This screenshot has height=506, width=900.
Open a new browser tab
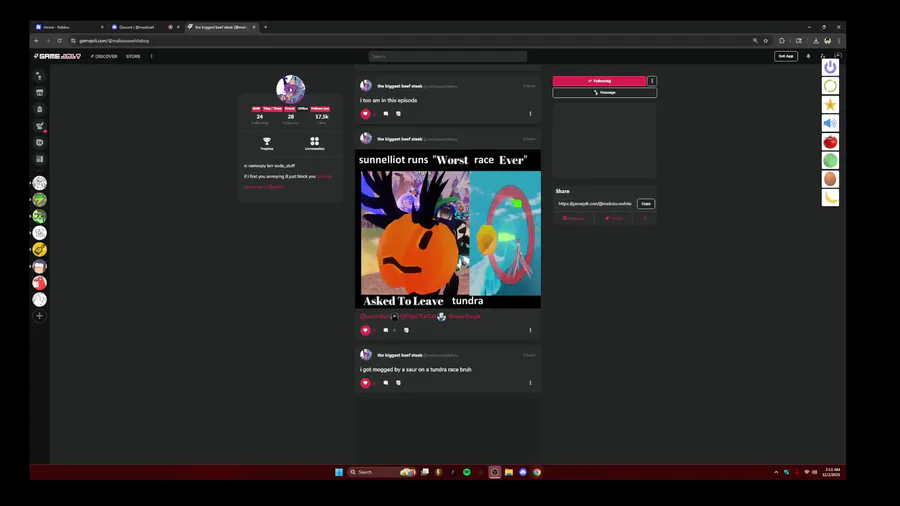click(x=265, y=27)
